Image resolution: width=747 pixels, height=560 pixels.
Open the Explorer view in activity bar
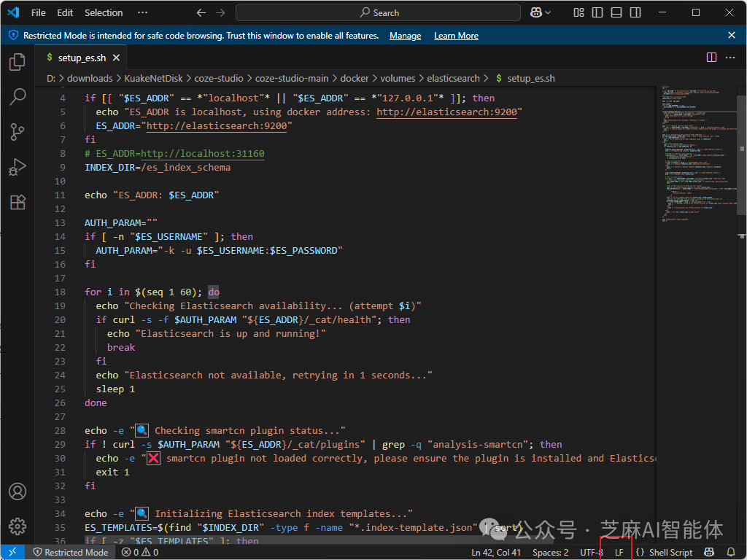click(x=18, y=62)
